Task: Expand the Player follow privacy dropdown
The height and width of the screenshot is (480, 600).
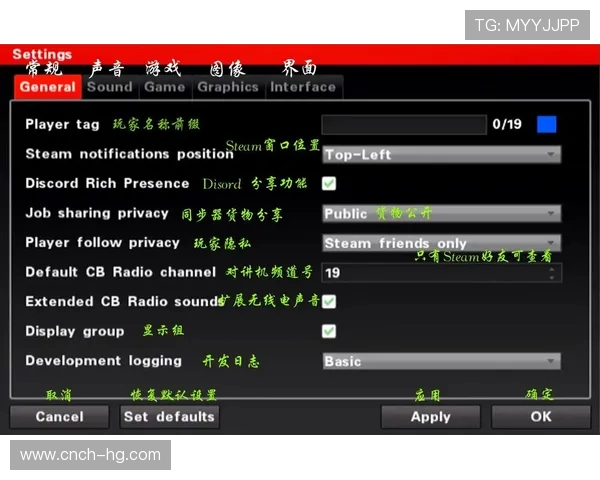Action: 441,243
